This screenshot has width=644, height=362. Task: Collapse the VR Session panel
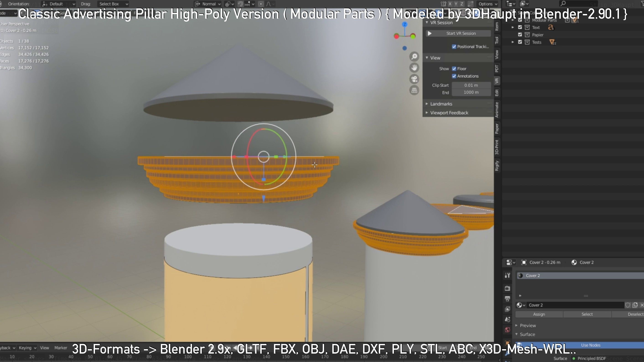[x=427, y=23]
